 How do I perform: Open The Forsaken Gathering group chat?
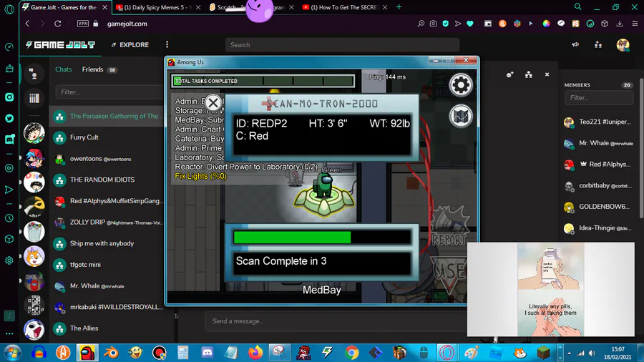(x=107, y=116)
